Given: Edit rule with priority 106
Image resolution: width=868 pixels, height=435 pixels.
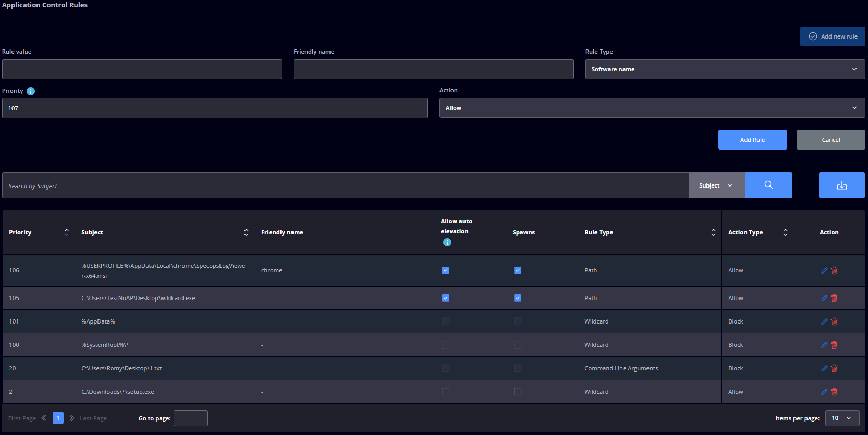Looking at the screenshot, I should click(x=824, y=270).
